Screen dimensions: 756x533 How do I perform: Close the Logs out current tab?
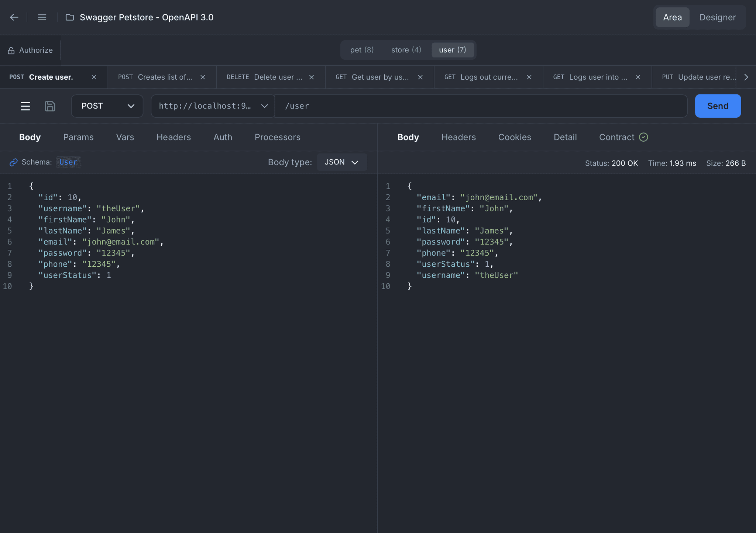point(529,77)
